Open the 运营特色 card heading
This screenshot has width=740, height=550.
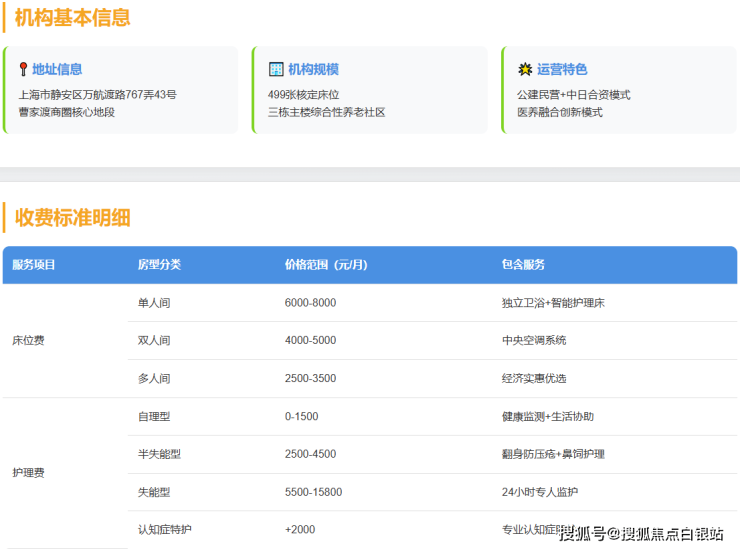[x=562, y=69]
